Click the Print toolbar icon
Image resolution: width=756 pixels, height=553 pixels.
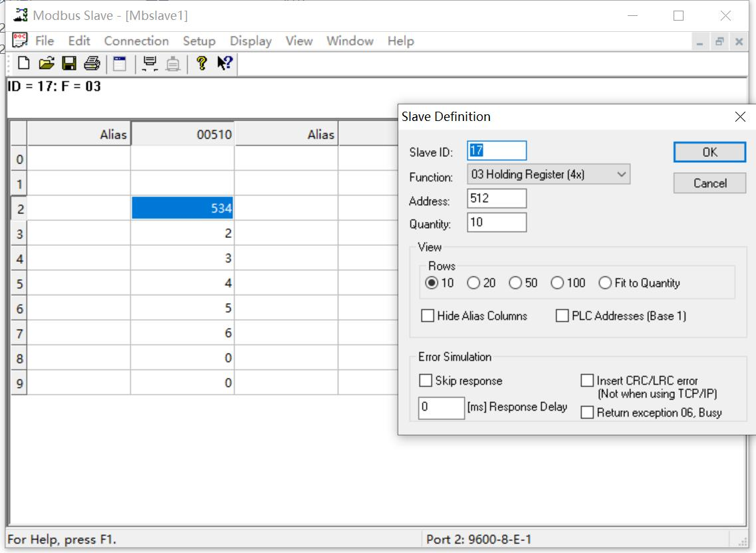click(92, 63)
